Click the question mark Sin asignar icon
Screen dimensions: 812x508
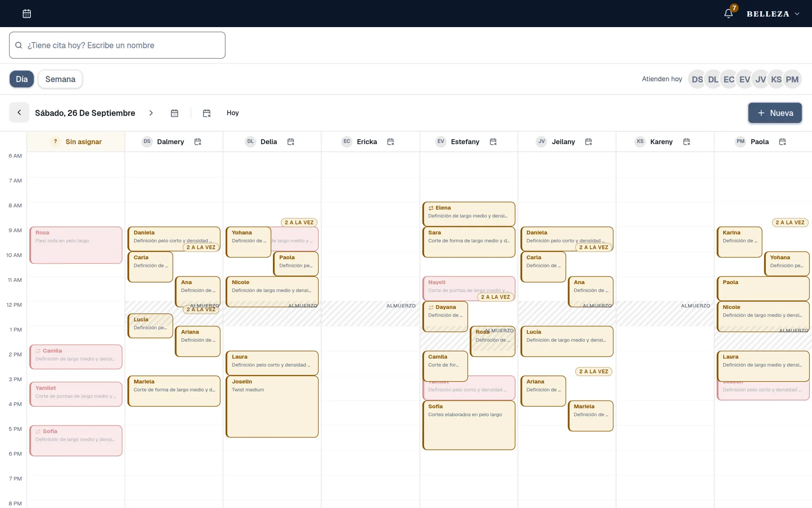click(55, 142)
